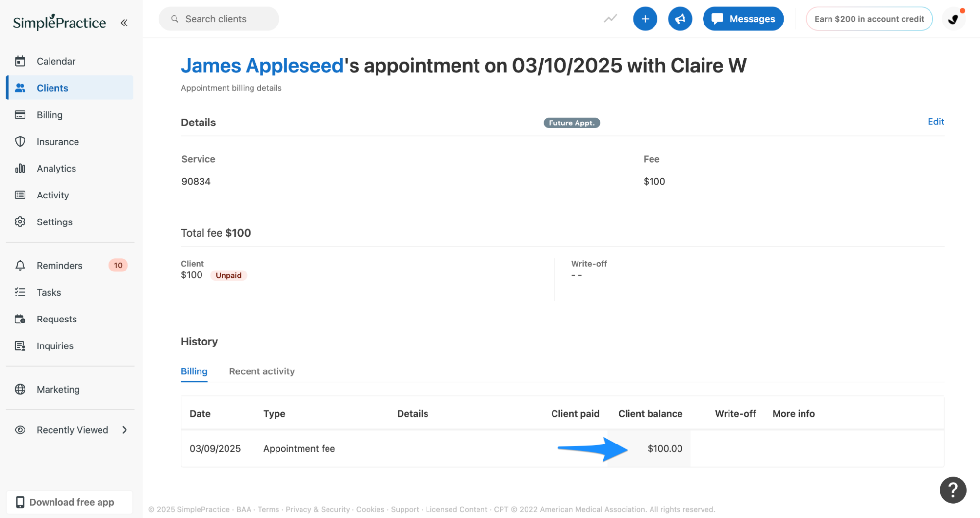980x518 pixels.
Task: Click the phone icon in Download free app
Action: [20, 502]
